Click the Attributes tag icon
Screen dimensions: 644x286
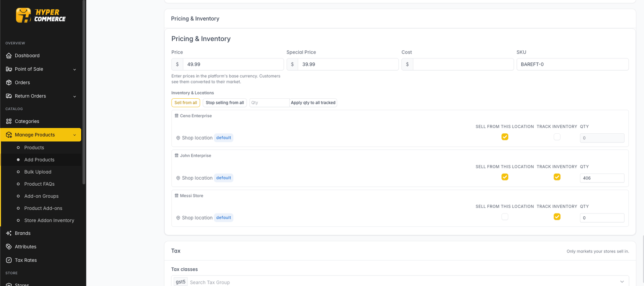click(x=9, y=247)
